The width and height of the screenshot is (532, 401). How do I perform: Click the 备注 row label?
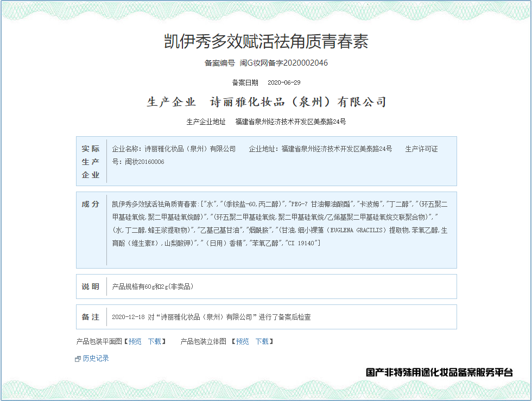[x=91, y=317]
